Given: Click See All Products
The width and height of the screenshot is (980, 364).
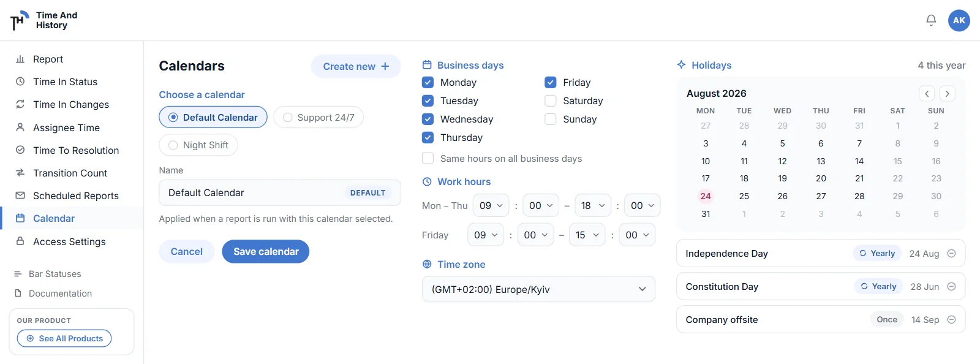Looking at the screenshot, I should pos(64,338).
